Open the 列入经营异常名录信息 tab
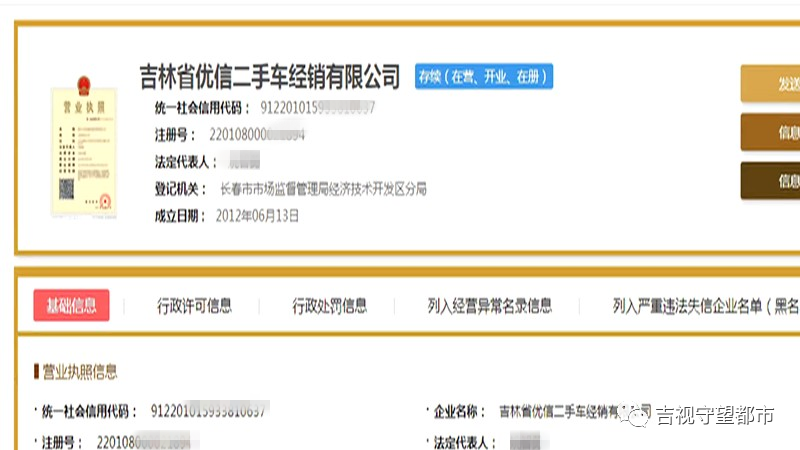Screen dimensions: 800x450 (x=490, y=306)
